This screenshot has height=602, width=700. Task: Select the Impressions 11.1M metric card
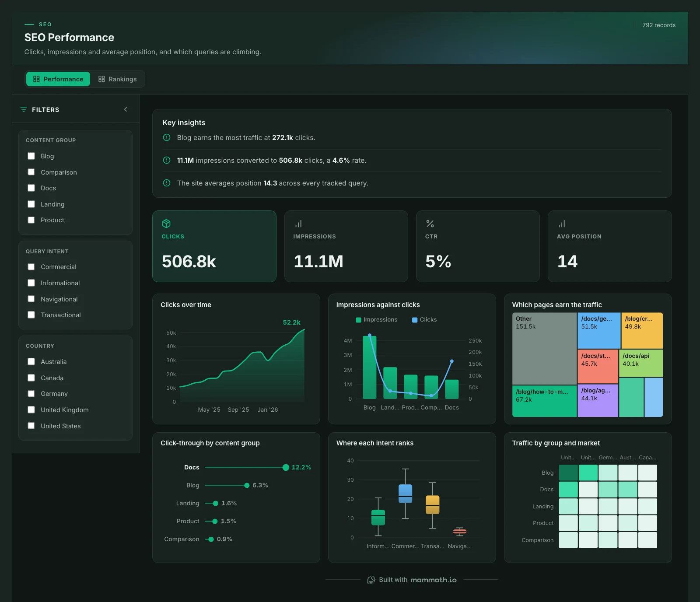tap(346, 246)
